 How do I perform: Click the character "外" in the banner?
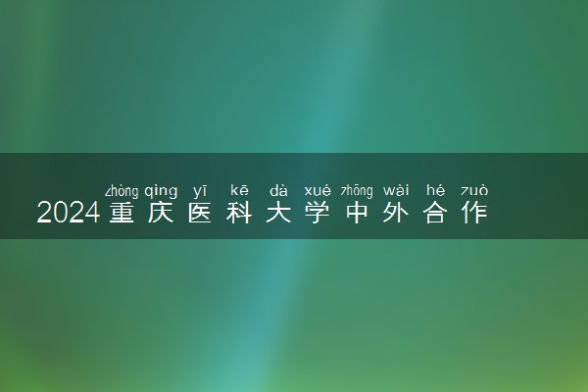(x=396, y=213)
